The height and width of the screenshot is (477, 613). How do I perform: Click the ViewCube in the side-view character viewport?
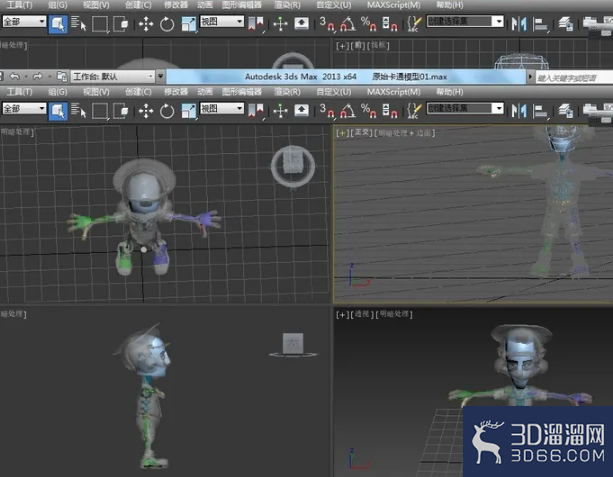pyautogui.click(x=293, y=345)
